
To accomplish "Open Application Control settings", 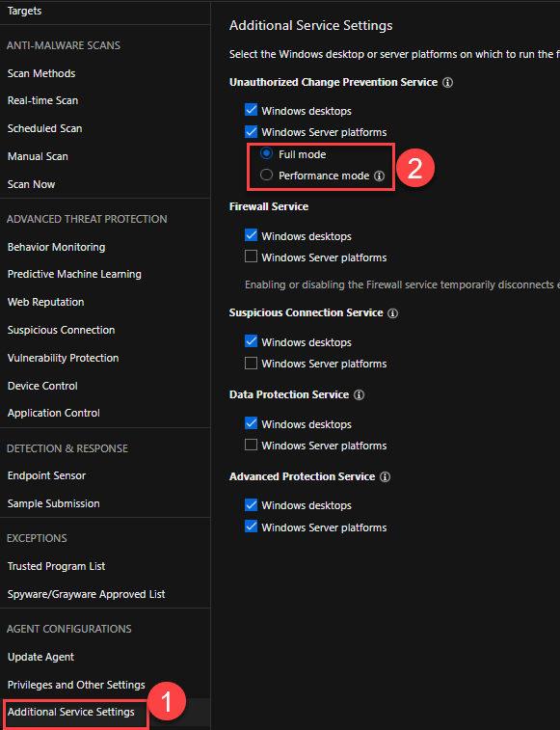I will point(54,413).
